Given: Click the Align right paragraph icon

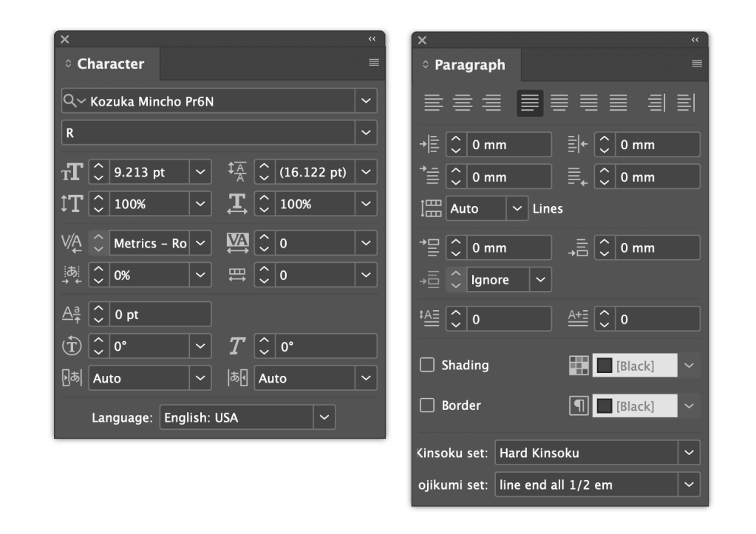Looking at the screenshot, I should pyautogui.click(x=491, y=103).
